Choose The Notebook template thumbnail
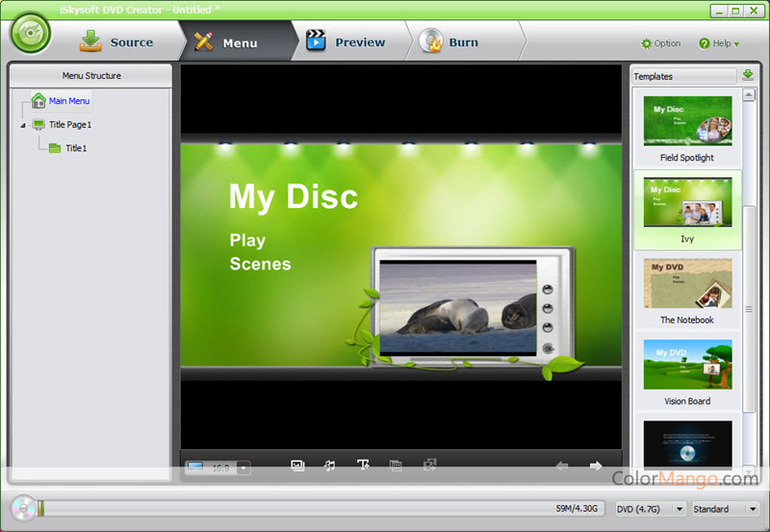The height and width of the screenshot is (532, 770). click(x=687, y=283)
